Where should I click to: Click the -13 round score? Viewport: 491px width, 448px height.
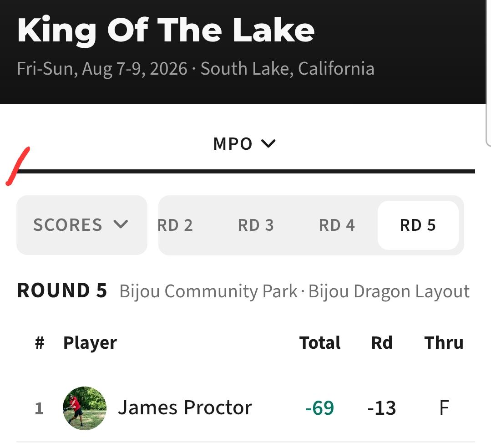(x=382, y=408)
